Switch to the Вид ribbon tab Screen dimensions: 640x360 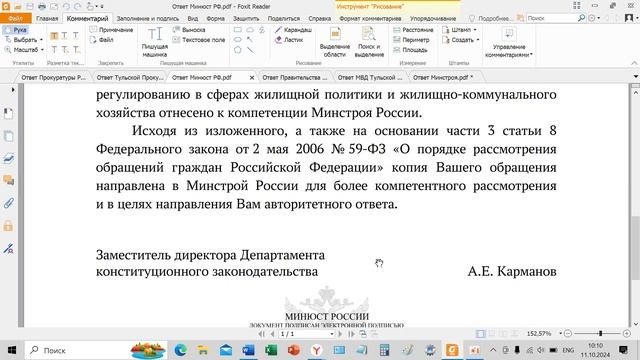[193, 18]
